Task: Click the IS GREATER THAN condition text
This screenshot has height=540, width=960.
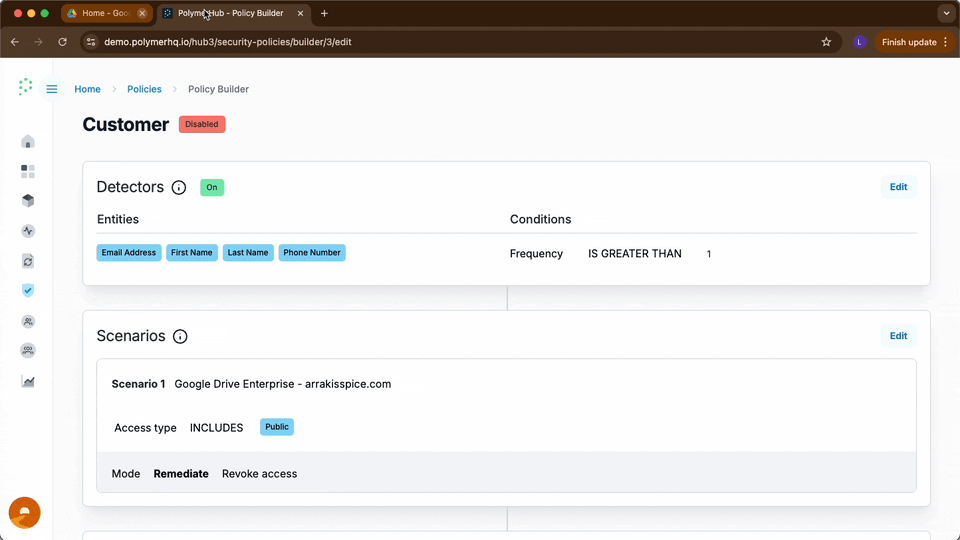Action: pos(635,254)
